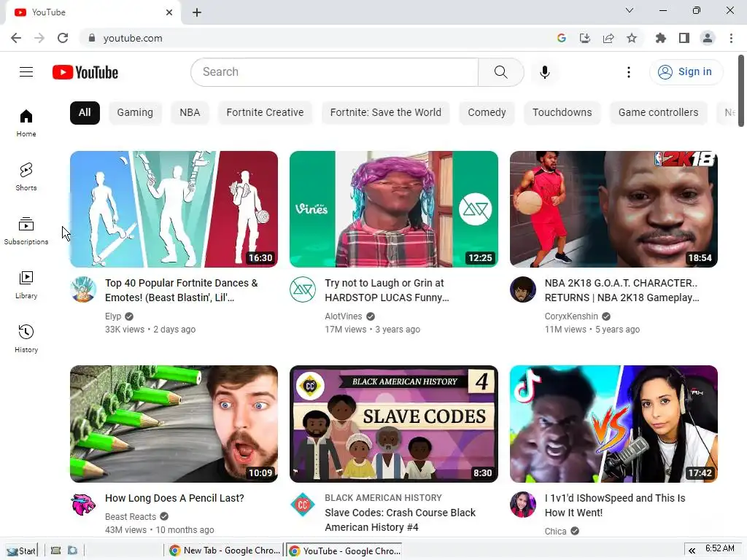This screenshot has width=747, height=560.
Task: Open Beast Reacts channel avatar
Action: (83, 505)
